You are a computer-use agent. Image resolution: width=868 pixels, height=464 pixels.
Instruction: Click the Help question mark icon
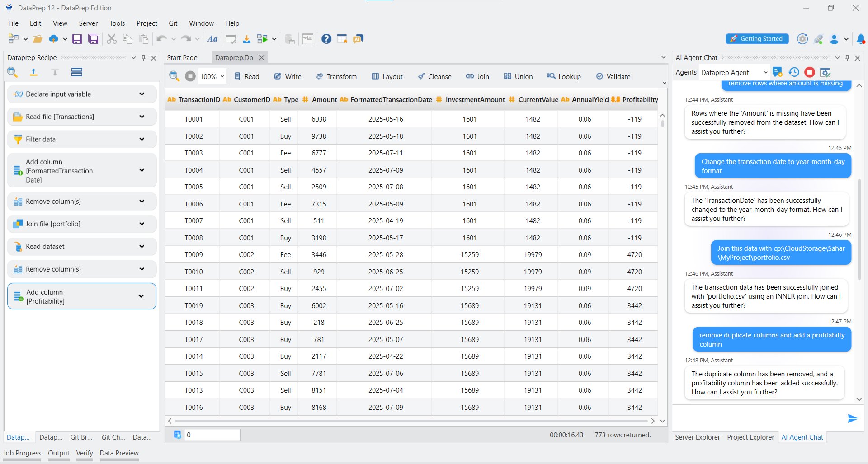tap(326, 39)
